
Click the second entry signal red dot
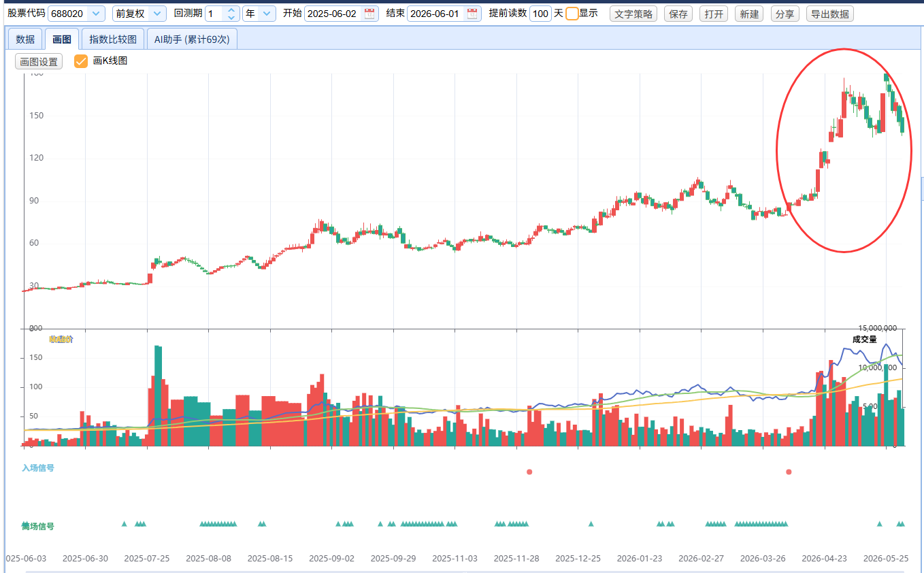coord(789,472)
